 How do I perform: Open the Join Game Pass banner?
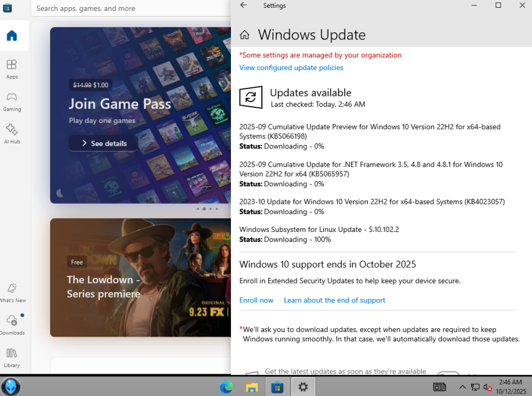(x=141, y=115)
